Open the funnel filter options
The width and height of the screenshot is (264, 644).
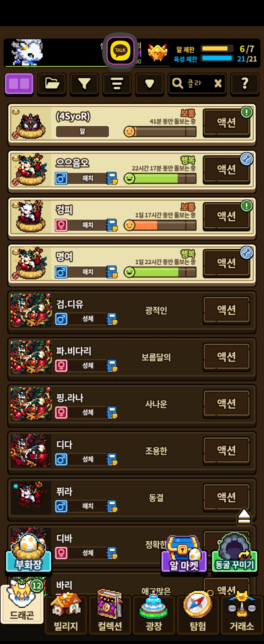click(84, 84)
